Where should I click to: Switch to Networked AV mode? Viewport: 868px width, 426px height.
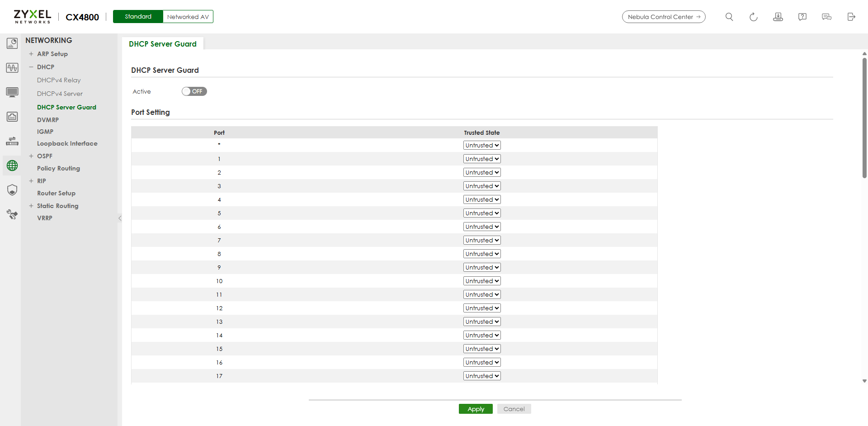coord(188,17)
